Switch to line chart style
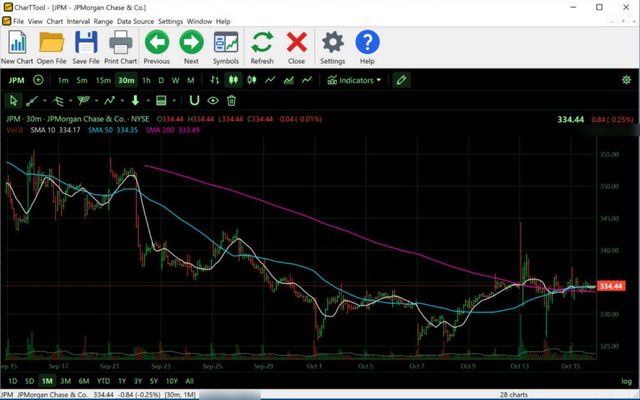 270,80
